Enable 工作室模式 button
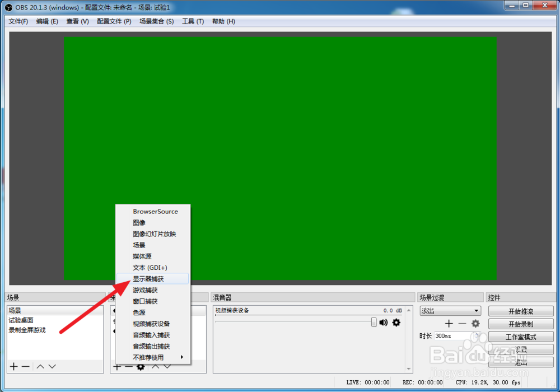Viewport: 560px width, 392px height. point(521,337)
